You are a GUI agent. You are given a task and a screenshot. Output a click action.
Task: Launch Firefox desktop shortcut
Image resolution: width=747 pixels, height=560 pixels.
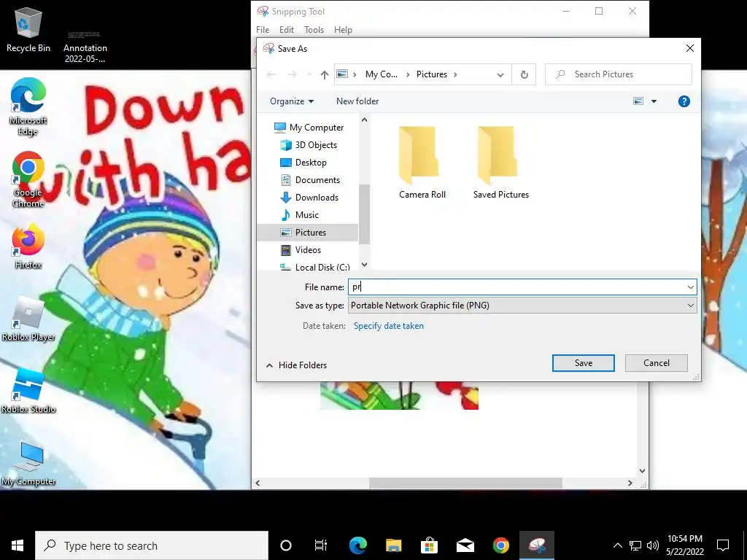coord(28,246)
